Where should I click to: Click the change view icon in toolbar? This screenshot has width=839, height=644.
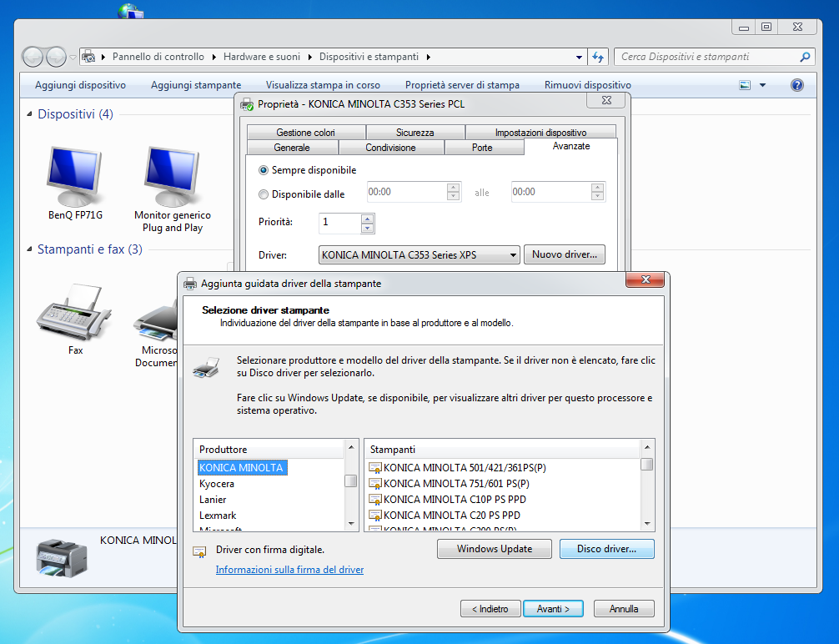tap(746, 85)
